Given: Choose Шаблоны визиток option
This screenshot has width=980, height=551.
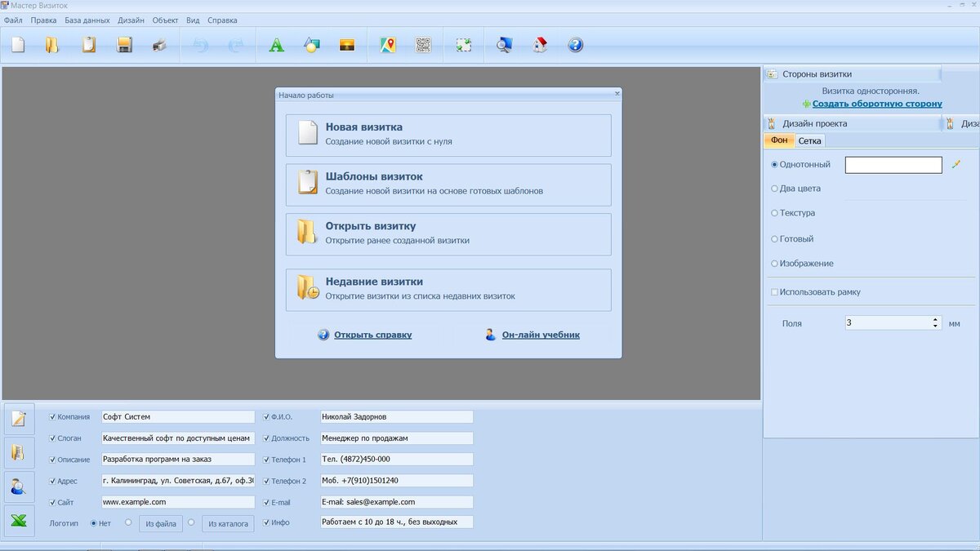Looking at the screenshot, I should (448, 184).
